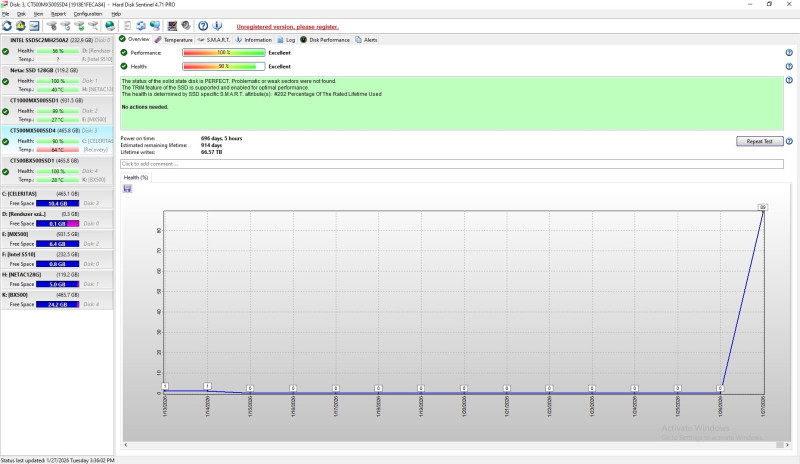Viewport: 800px width, 464px height.
Task: Switch to the Information tab
Action: click(254, 39)
